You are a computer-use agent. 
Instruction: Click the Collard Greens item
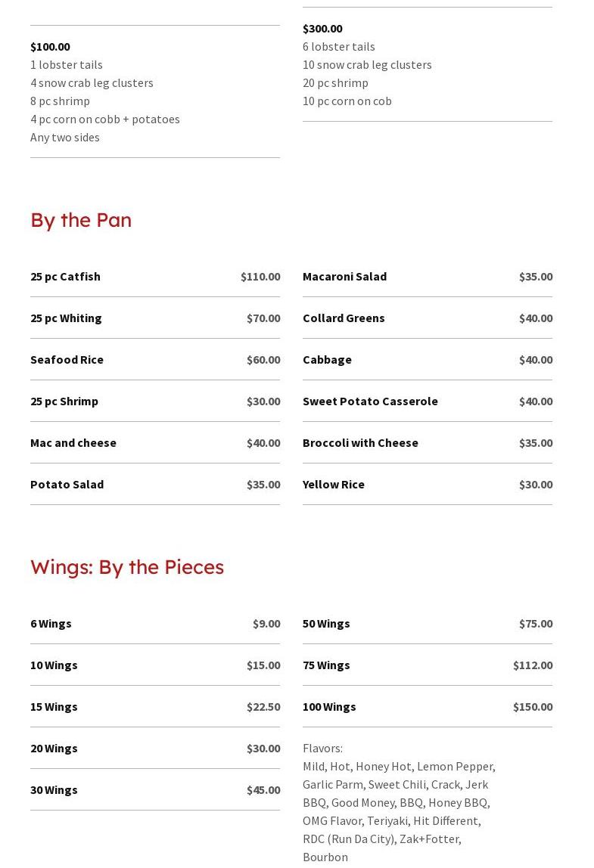point(344,318)
